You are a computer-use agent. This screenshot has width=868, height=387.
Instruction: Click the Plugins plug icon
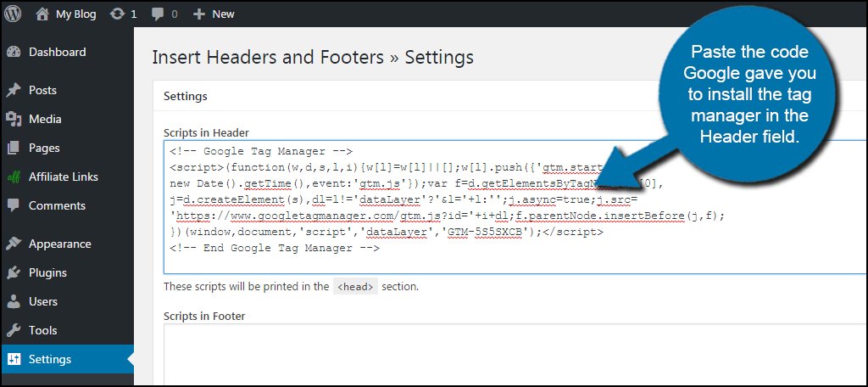pyautogui.click(x=14, y=272)
